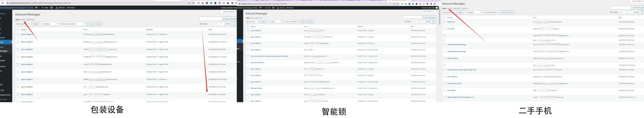Click the page number field in ilockey pagination
Screen dimensions: 644x118
pyautogui.click(x=423, y=22)
